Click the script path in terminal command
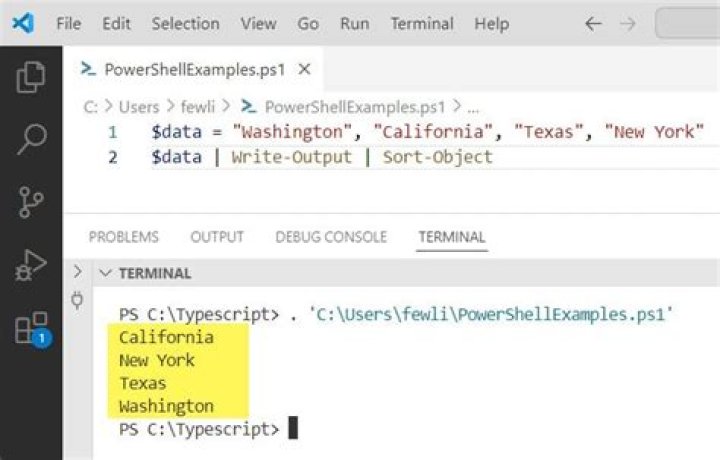The width and height of the screenshot is (720, 460). point(491,314)
